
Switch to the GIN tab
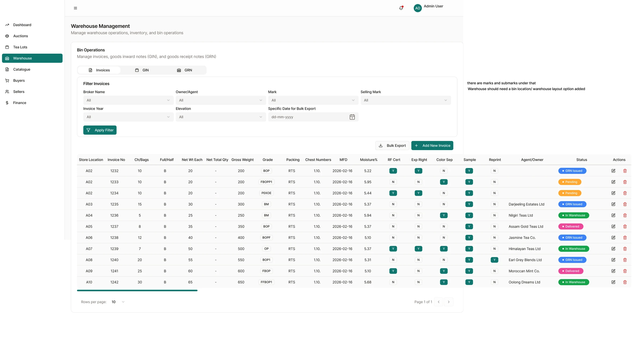142,70
